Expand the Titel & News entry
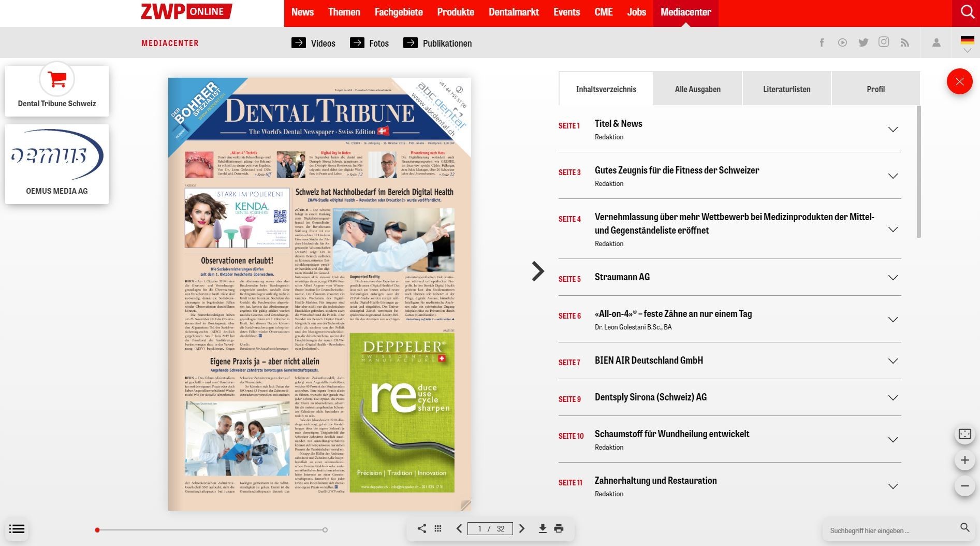Screen dimensions: 980x546 (x=893, y=130)
